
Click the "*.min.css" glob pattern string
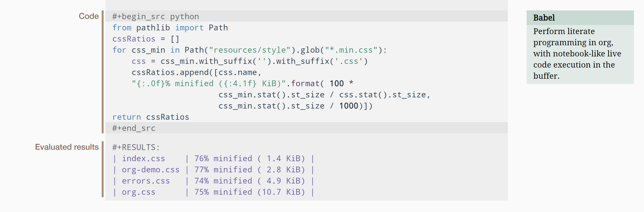[351, 50]
